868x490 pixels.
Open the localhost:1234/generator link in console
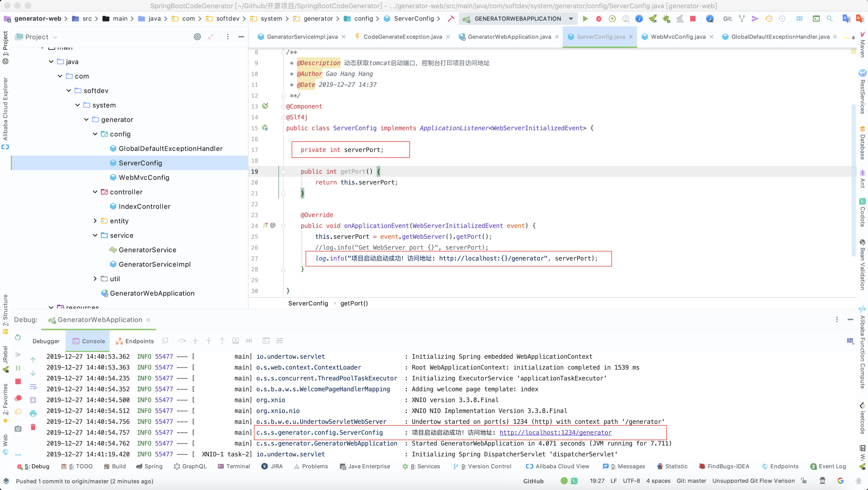(x=555, y=432)
